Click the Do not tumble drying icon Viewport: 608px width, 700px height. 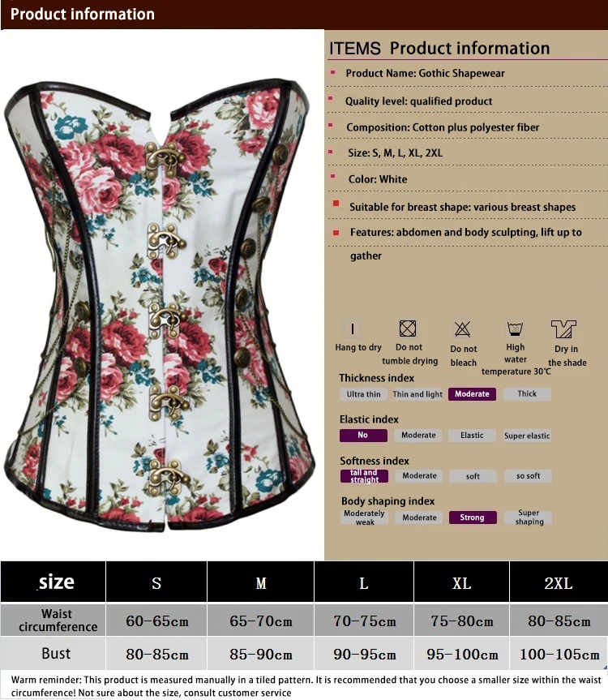[407, 329]
